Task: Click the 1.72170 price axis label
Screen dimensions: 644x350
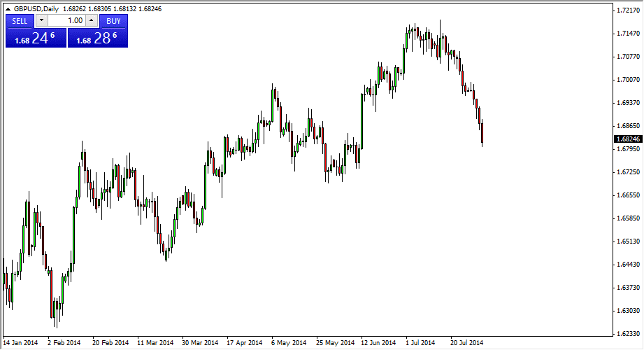Action: coord(627,11)
